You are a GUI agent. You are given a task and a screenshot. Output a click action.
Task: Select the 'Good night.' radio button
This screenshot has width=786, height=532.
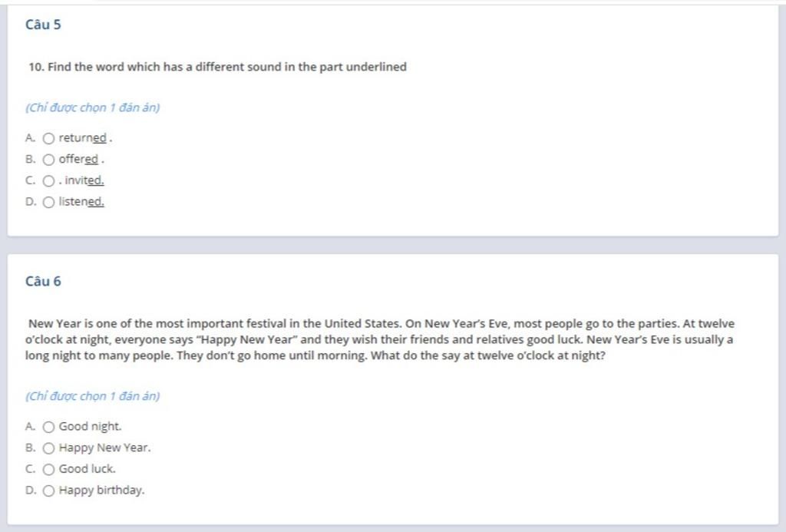48,427
